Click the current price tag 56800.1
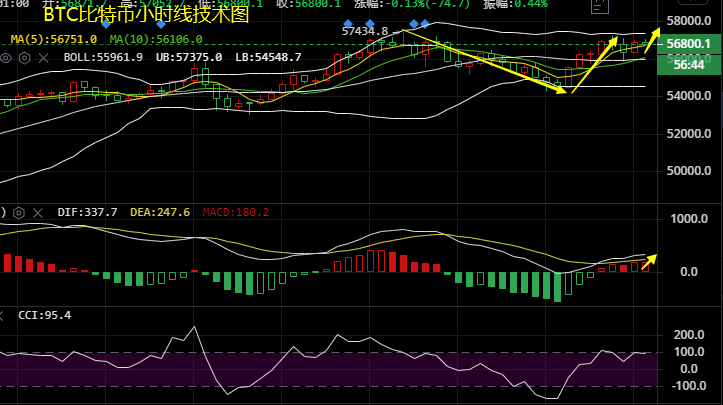The height and width of the screenshot is (405, 723). click(688, 44)
